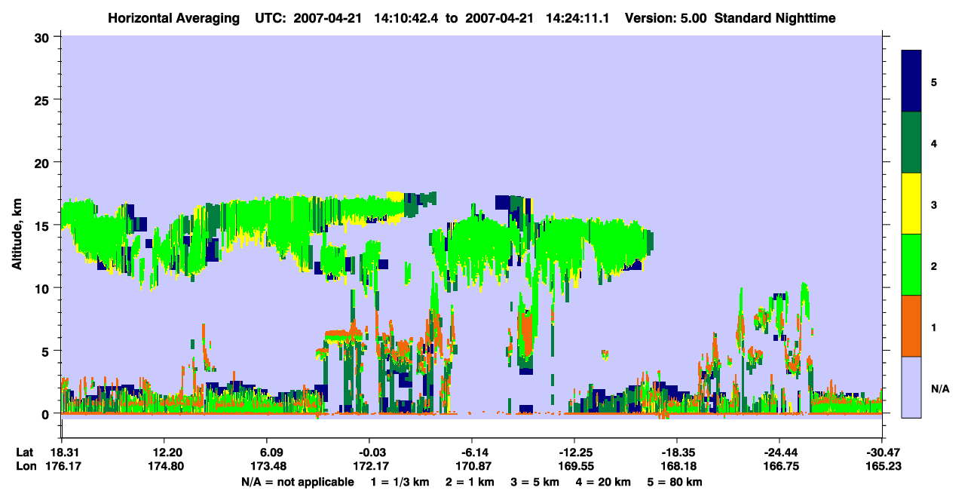
Task: Click the altitude tick label 10
Action: 44,288
